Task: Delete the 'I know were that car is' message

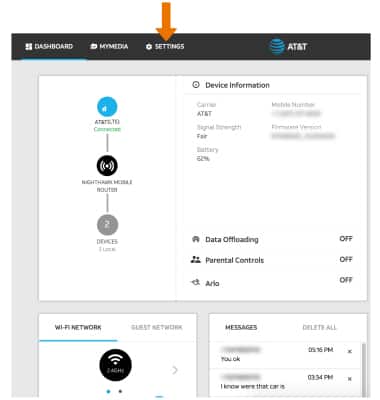Action: point(350,379)
